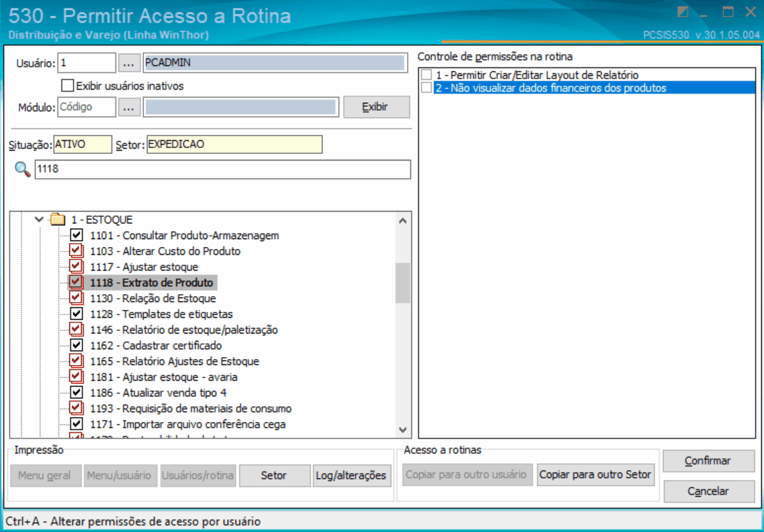Check permission 1 Permitir Criar/Editar Layout
Image resolution: width=764 pixels, height=532 pixels.
(427, 75)
